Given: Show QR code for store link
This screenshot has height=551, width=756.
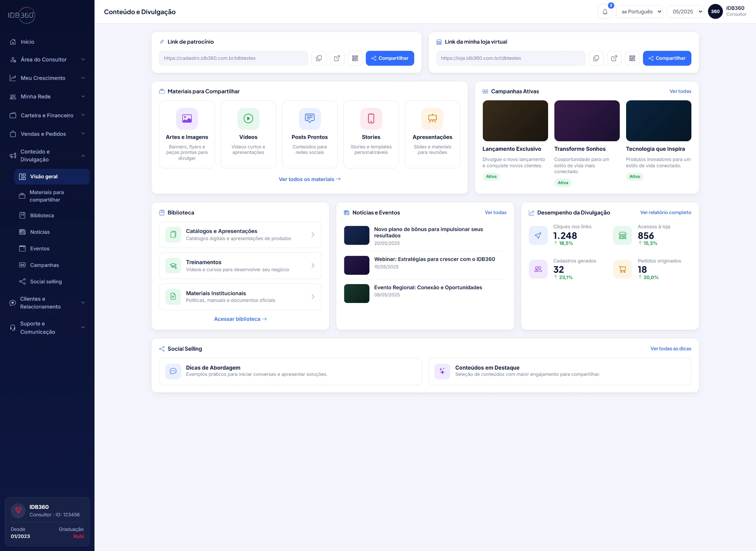Looking at the screenshot, I should click(x=632, y=58).
